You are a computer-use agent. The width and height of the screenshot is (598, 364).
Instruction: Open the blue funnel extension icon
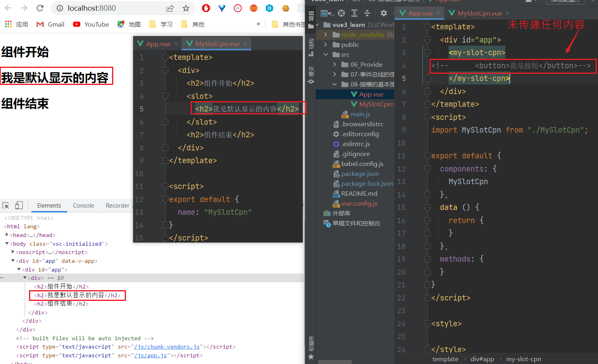pos(222,8)
